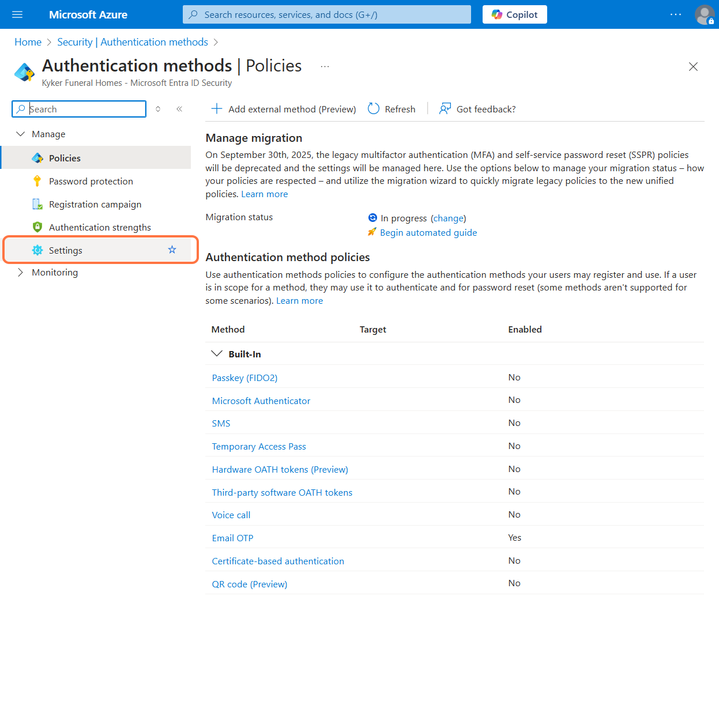
Task: Open Registration campaign settings
Action: (95, 203)
